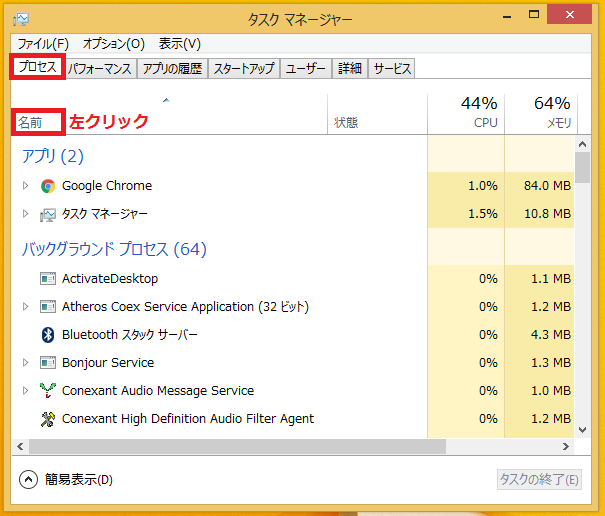Close the Task Manager window
The width and height of the screenshot is (605, 516).
pos(570,15)
